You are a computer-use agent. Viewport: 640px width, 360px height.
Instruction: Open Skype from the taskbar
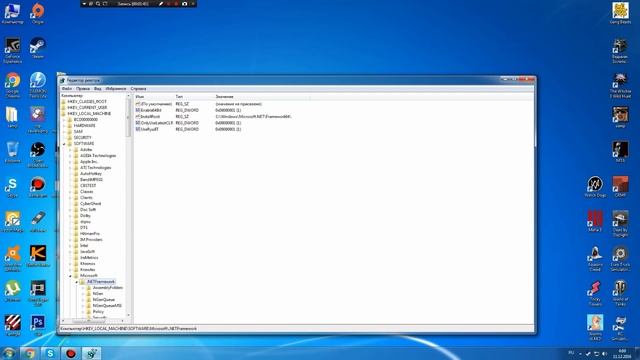[50, 353]
